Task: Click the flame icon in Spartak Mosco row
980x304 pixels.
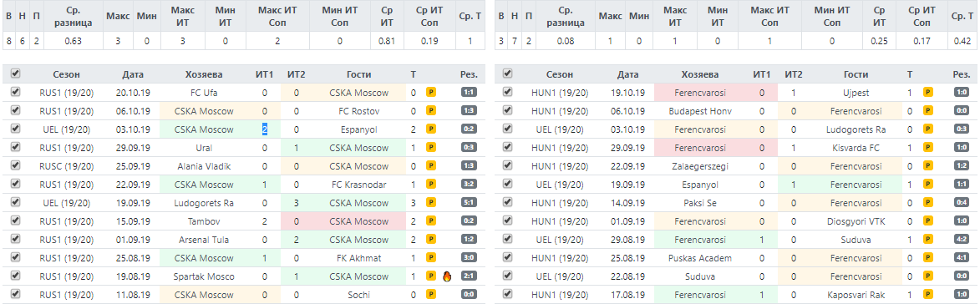Action: pos(446,276)
